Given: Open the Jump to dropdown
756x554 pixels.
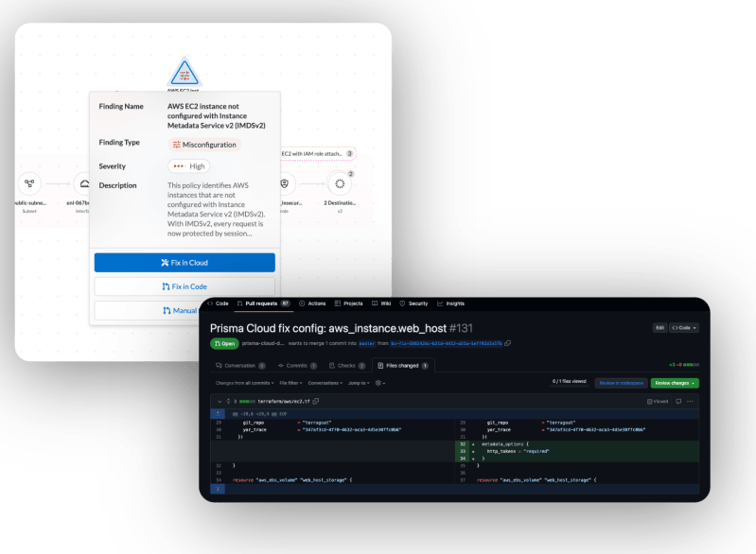Looking at the screenshot, I should coord(359,383).
